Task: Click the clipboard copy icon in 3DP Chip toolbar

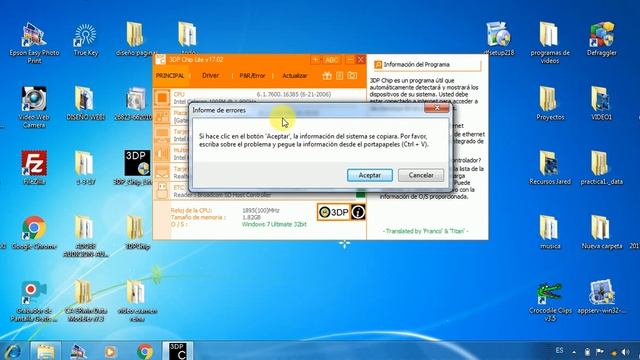Action: [x=340, y=76]
